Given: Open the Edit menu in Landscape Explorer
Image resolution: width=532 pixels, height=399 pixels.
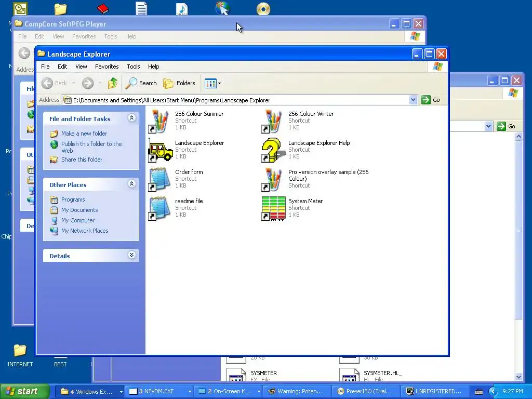Looking at the screenshot, I should click(62, 66).
